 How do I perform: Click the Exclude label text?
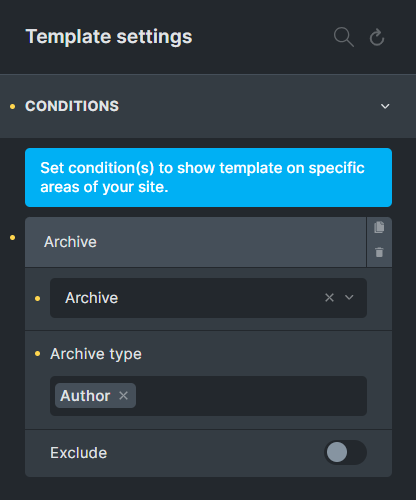pos(79,453)
